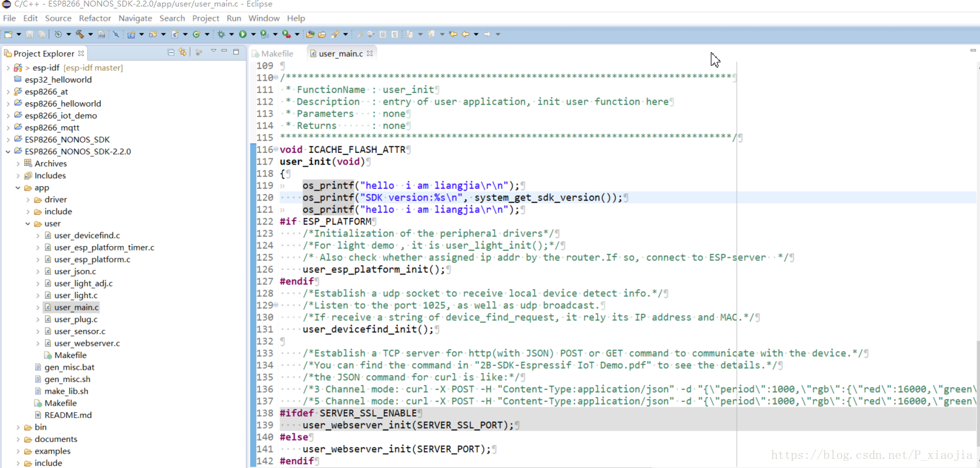Close the Project Explorer view tab
This screenshot has width=980, height=468.
(81, 53)
